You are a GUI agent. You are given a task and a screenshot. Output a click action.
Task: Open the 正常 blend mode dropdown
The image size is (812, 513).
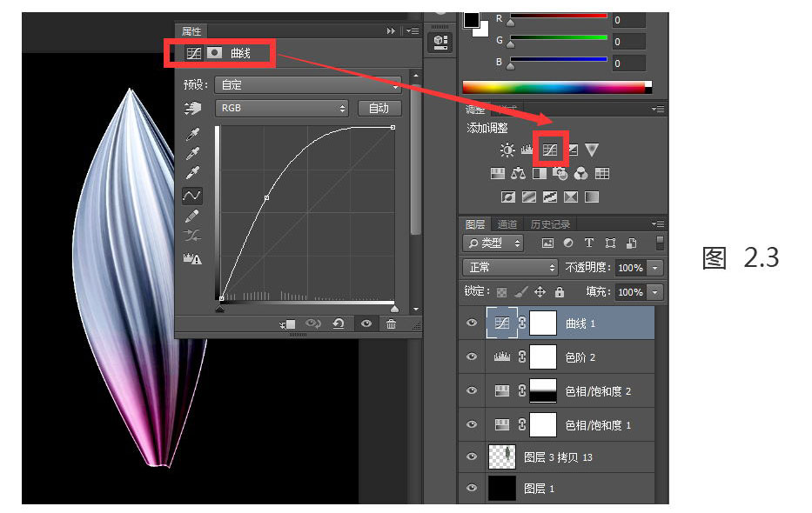(x=510, y=267)
